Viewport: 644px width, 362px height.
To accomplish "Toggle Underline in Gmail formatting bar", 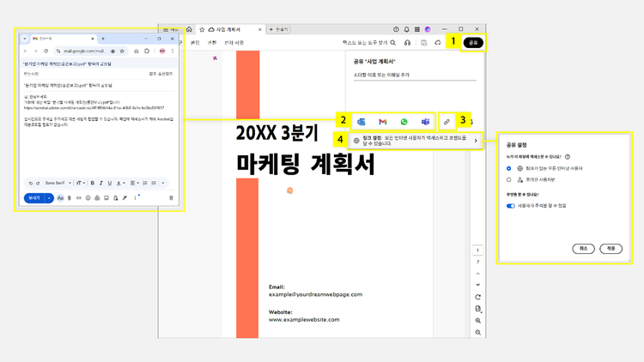I will pyautogui.click(x=110, y=183).
